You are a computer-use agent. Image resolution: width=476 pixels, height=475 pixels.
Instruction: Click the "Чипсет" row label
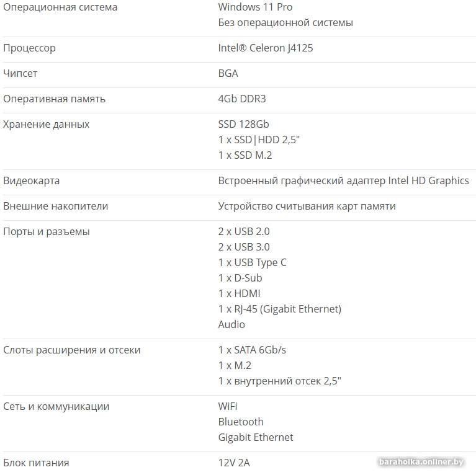[20, 74]
